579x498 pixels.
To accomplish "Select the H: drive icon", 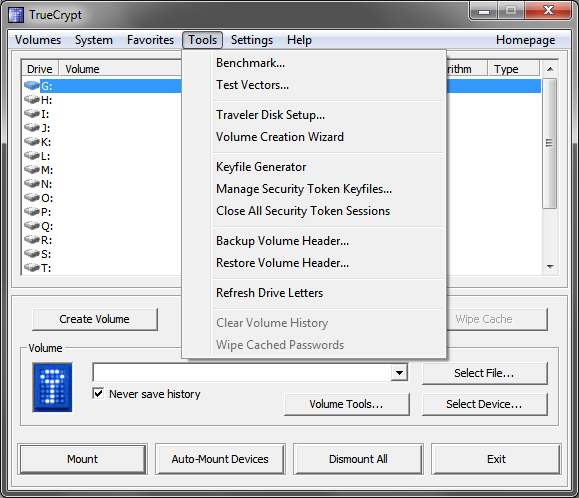I will point(32,100).
